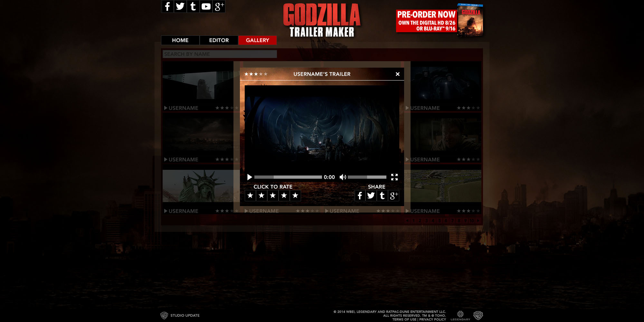Click the Warner Bros shield at footer right
Screen dimensions: 644x322
click(478, 316)
